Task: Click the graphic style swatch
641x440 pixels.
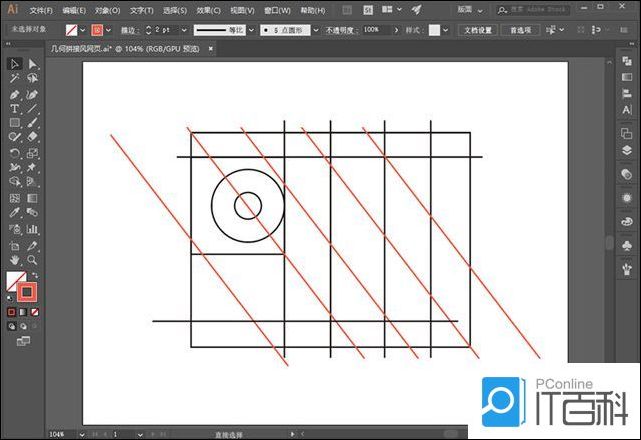Action: click(x=434, y=30)
